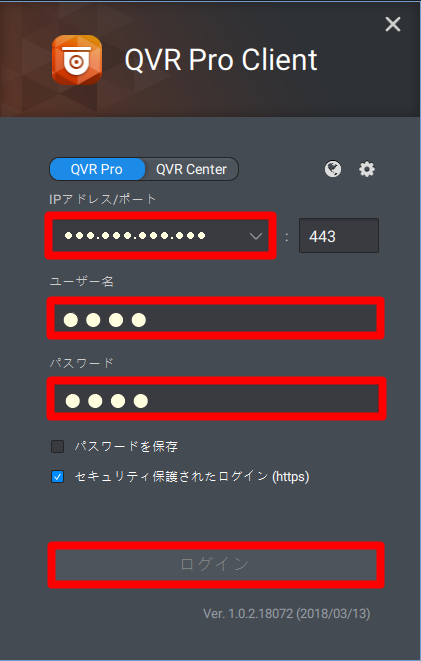Expand the IP address dropdown chevron
The image size is (421, 661).
256,236
